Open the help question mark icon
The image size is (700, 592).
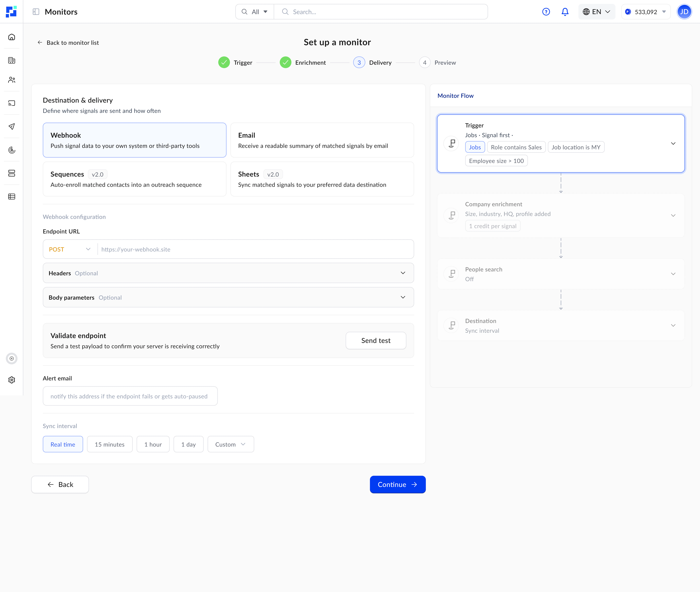(x=546, y=12)
